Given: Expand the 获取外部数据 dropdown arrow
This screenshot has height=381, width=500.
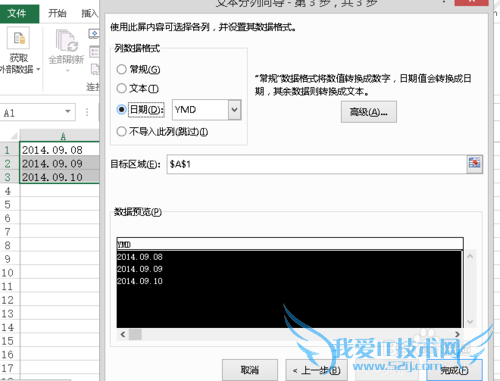Looking at the screenshot, I should 38,69.
